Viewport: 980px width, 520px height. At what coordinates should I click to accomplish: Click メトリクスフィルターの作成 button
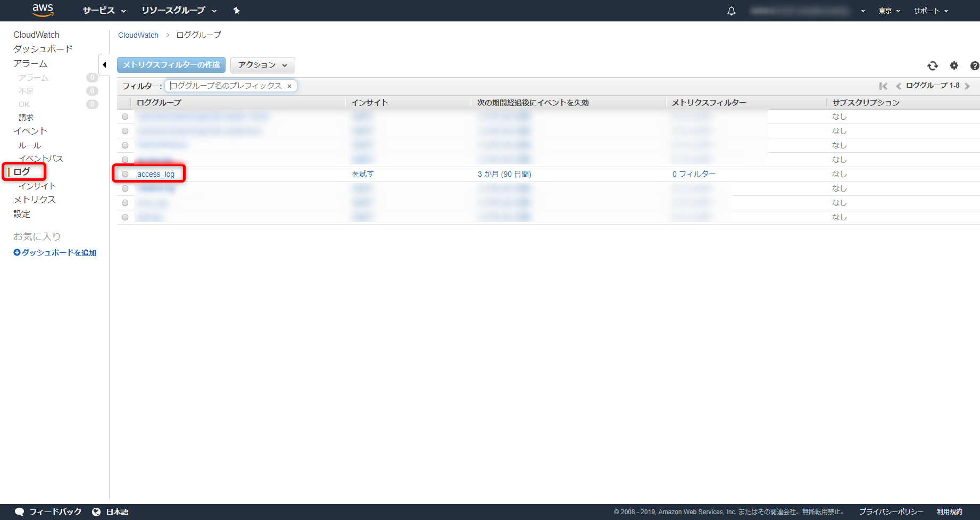(171, 65)
